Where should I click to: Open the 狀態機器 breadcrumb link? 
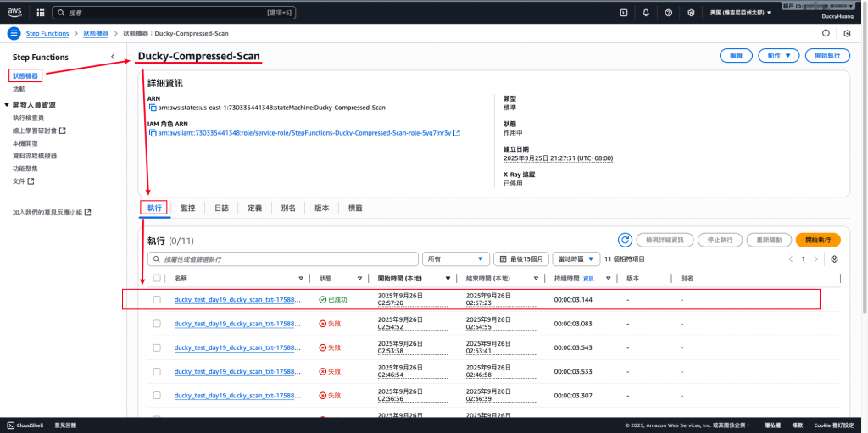[x=96, y=33]
